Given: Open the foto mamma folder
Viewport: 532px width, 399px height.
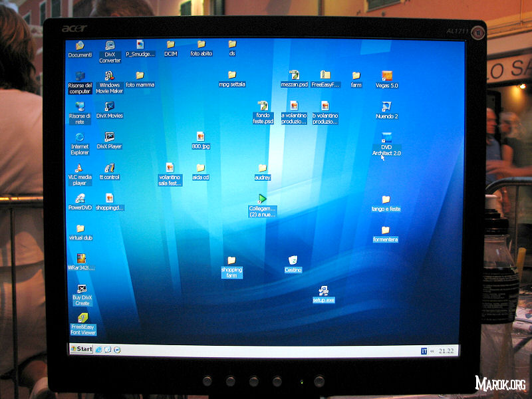Looking at the screenshot, I should [x=140, y=79].
